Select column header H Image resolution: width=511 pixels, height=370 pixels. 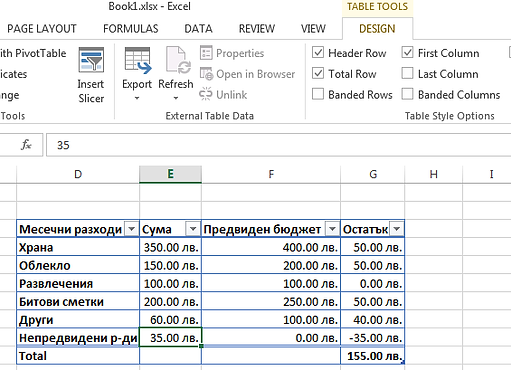pos(434,174)
